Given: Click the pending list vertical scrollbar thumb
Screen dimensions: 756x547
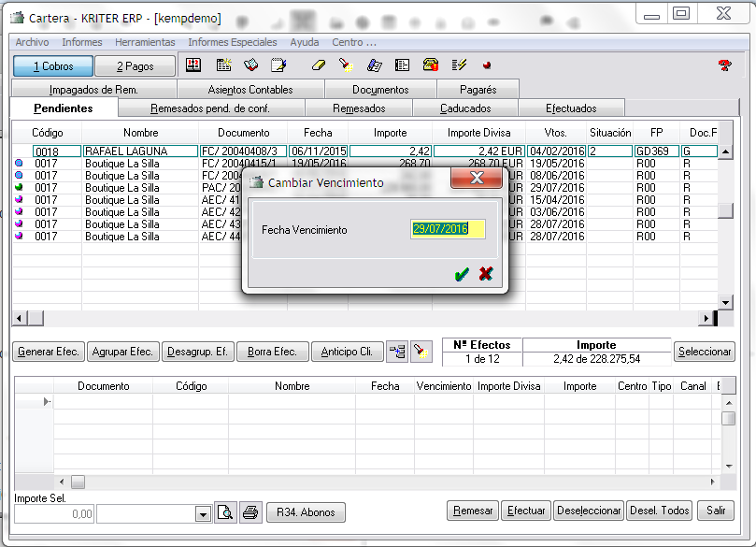Looking at the screenshot, I should 725,210.
